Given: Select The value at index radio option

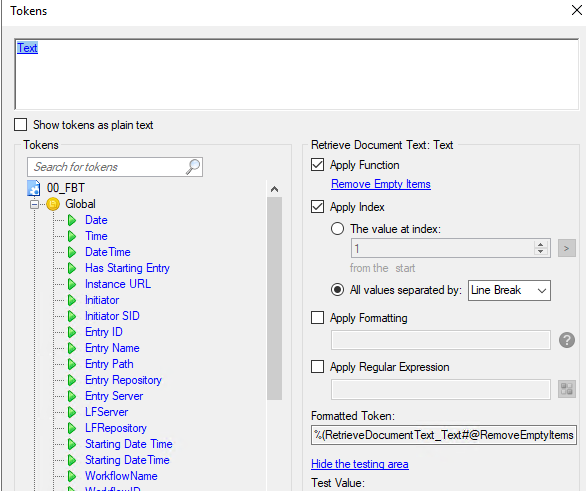Looking at the screenshot, I should coord(337,228).
